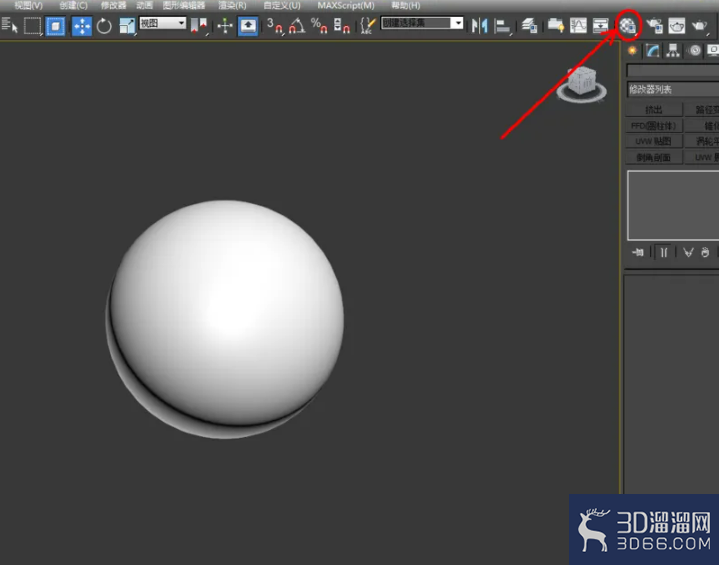The width and height of the screenshot is (719, 565).
Task: Open the Render Setup dialog
Action: (654, 26)
